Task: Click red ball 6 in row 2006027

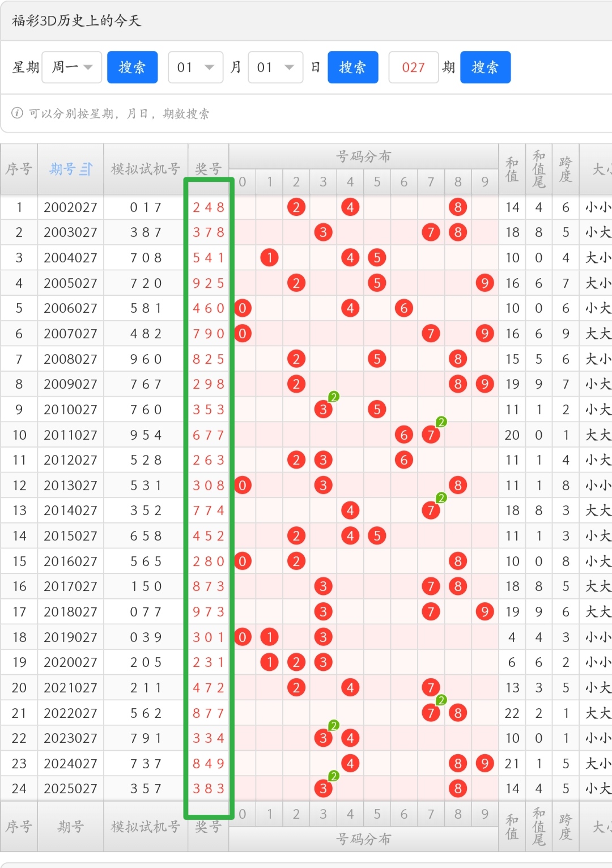Action: [403, 308]
